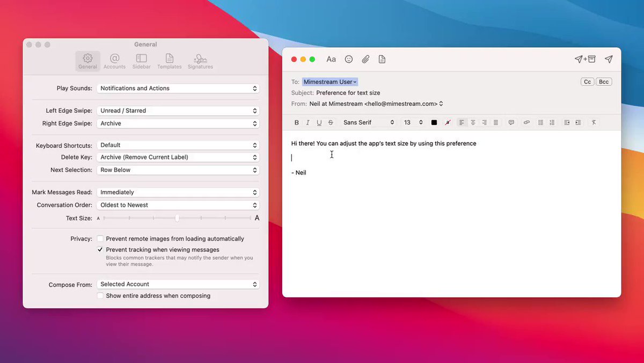Open the Left Edge Swipe dropdown
This screenshot has width=644, height=363.
[178, 111]
